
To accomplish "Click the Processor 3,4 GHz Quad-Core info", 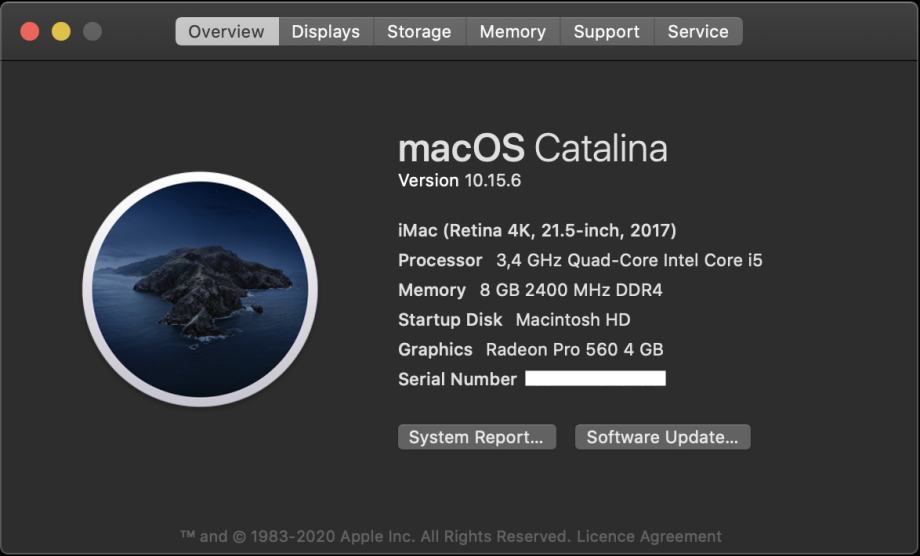I will click(580, 260).
